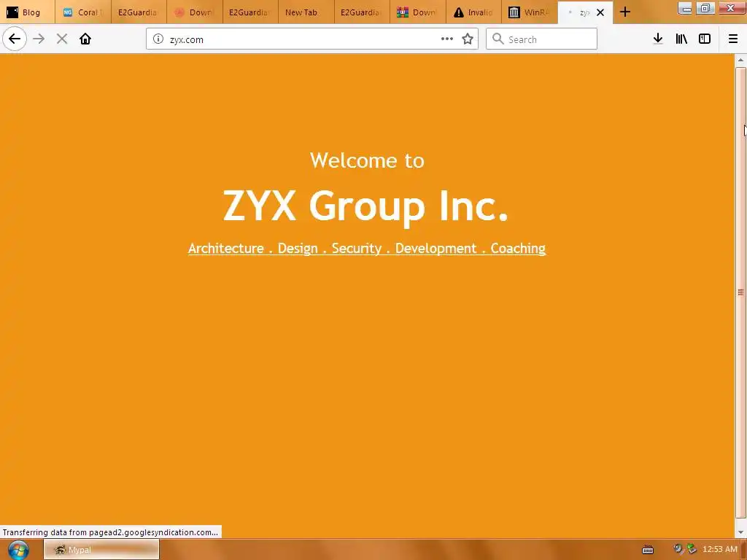Go to the home page
747x560 pixels.
[85, 39]
